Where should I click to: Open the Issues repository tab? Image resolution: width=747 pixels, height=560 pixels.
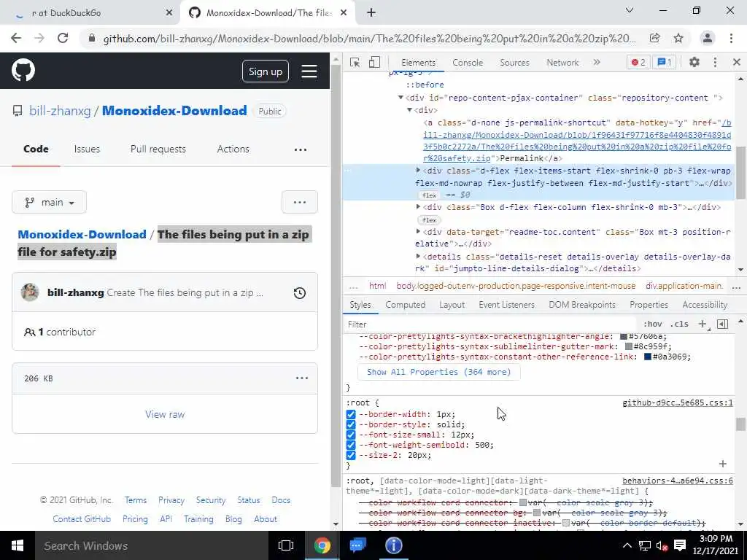(x=88, y=149)
